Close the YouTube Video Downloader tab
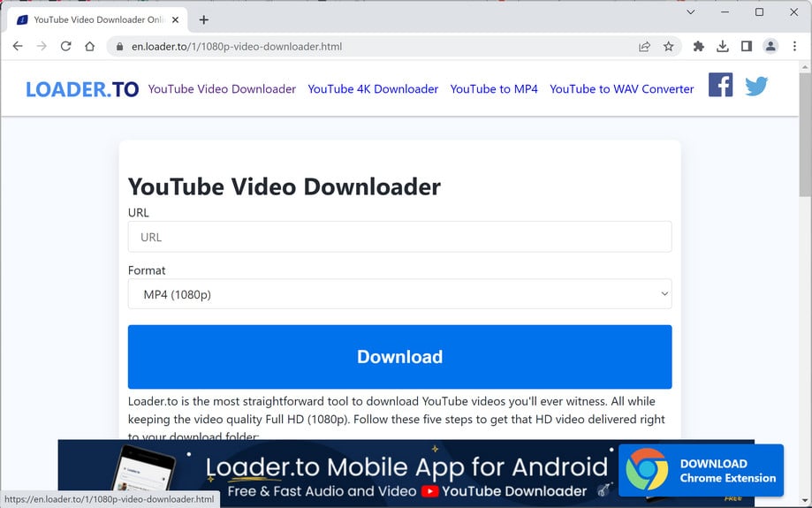This screenshot has height=508, width=812. pos(176,19)
